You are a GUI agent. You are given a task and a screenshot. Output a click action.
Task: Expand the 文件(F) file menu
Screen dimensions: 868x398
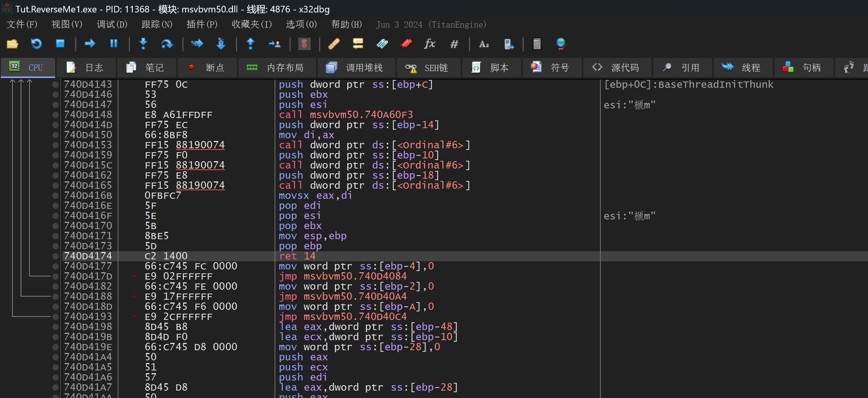22,24
